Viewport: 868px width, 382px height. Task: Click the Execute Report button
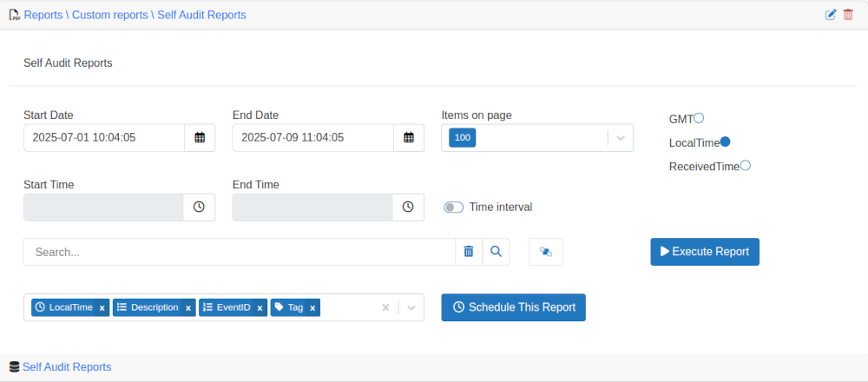[x=704, y=252]
